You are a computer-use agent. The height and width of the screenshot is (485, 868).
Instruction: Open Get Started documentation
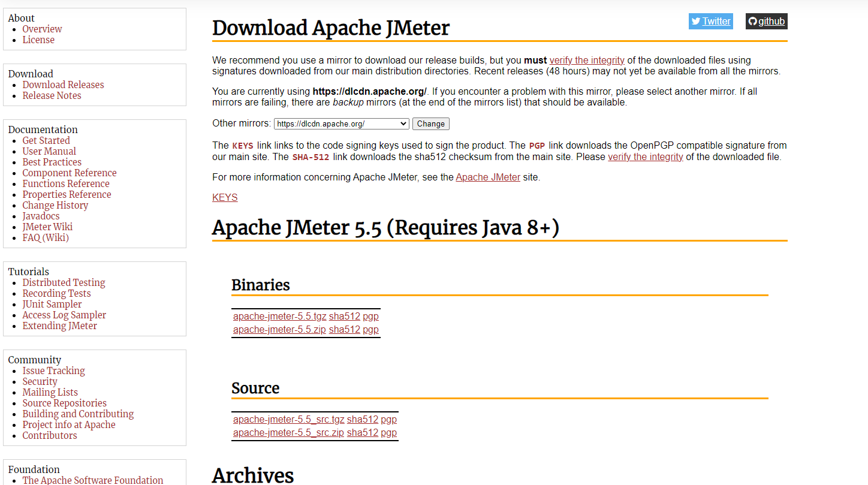coord(46,140)
